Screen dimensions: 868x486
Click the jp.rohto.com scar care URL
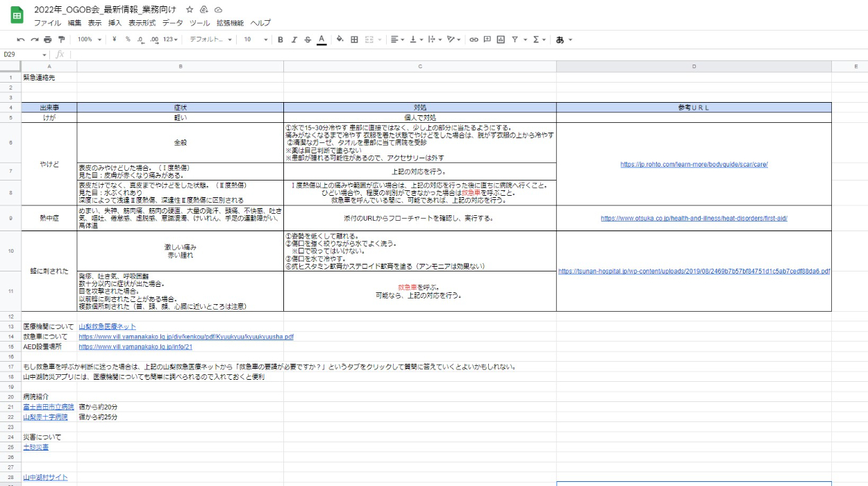694,165
